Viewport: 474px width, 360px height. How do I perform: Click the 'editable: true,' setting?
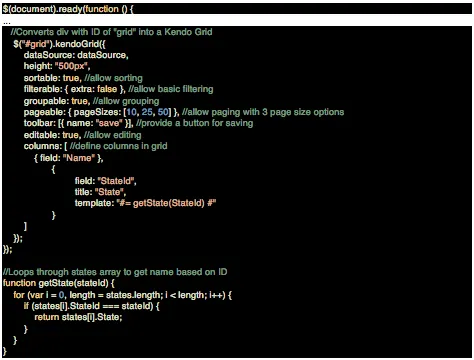tap(52, 135)
